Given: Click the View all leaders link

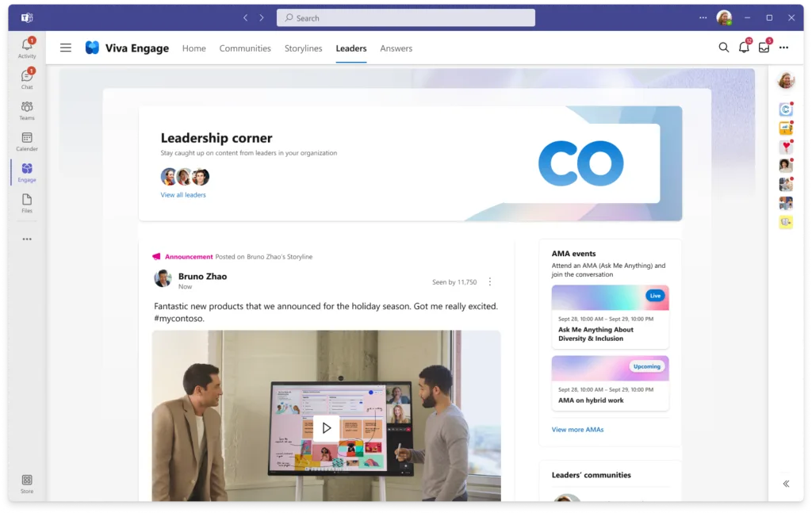Looking at the screenshot, I should (183, 194).
